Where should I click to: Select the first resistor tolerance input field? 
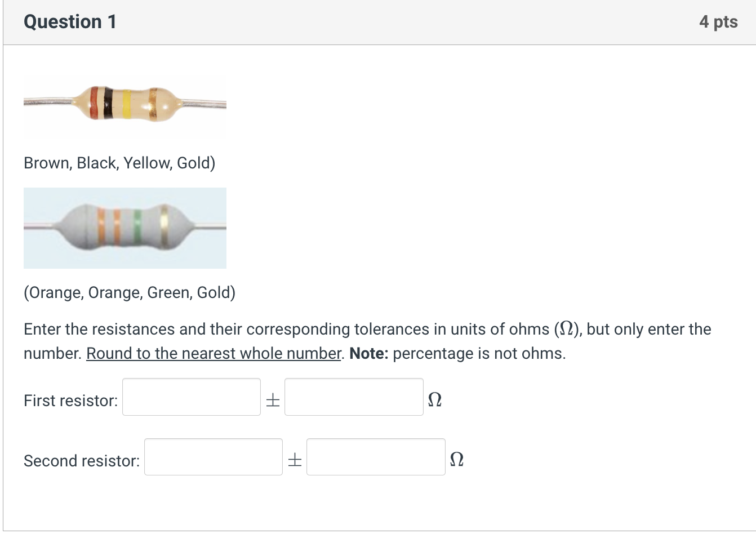[x=353, y=397]
